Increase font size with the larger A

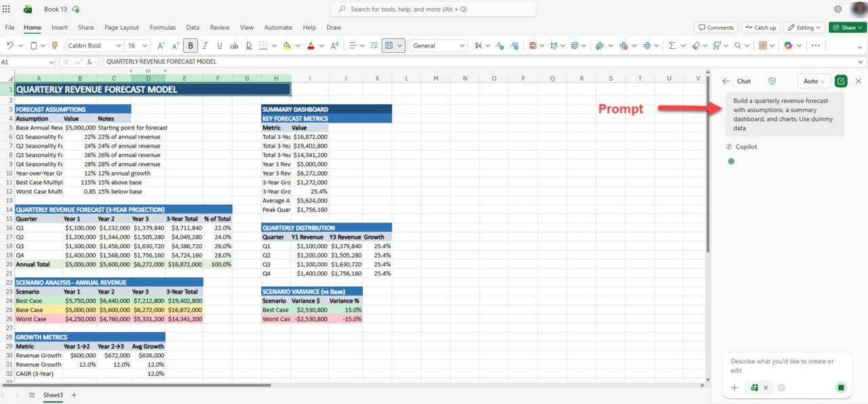pos(161,45)
